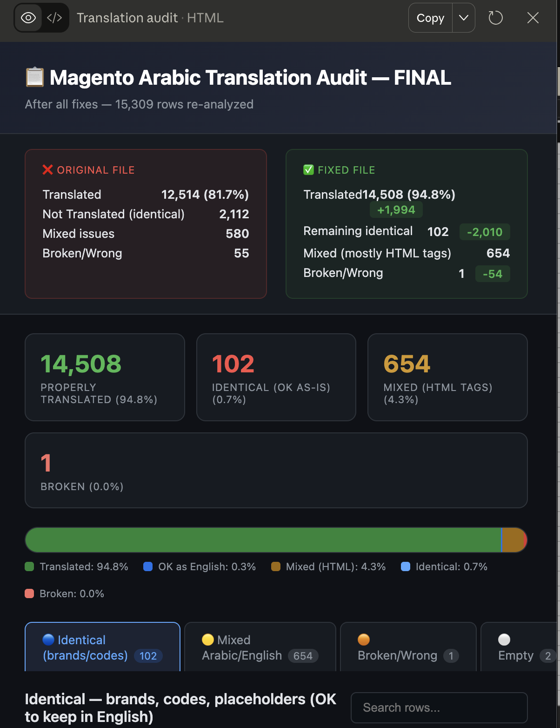Open the Mixed Arabic/English tab
The height and width of the screenshot is (728, 560).
pos(260,647)
